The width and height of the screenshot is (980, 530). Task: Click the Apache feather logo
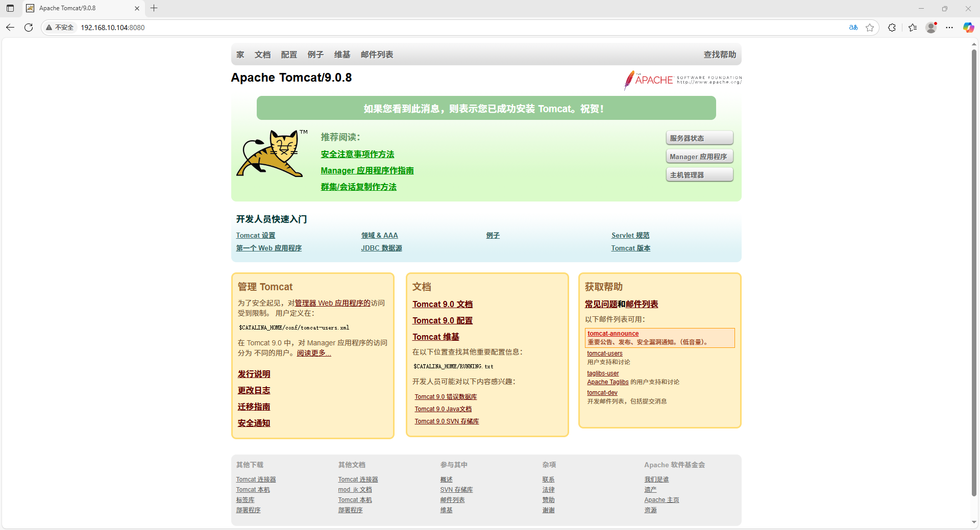point(682,80)
